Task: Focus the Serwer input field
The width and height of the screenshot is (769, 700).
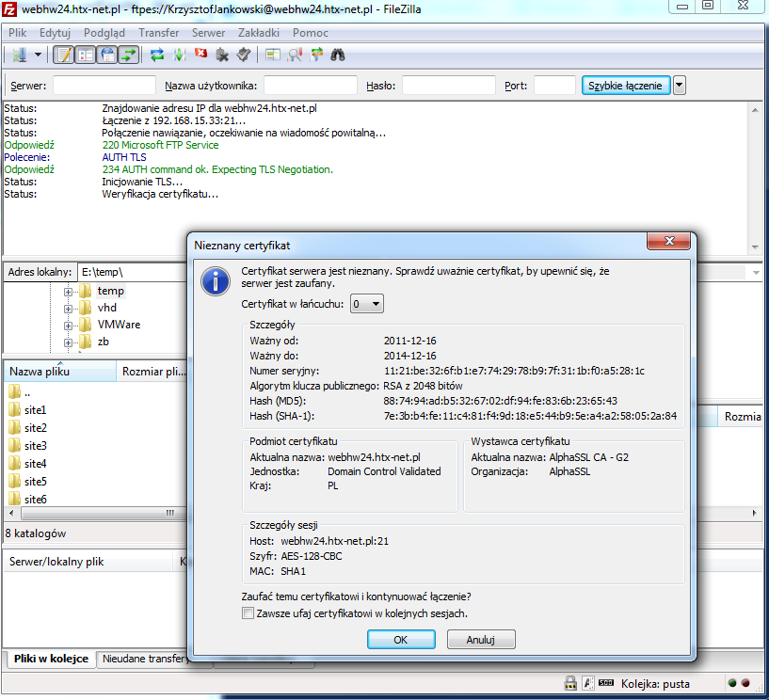Action: pyautogui.click(x=104, y=86)
